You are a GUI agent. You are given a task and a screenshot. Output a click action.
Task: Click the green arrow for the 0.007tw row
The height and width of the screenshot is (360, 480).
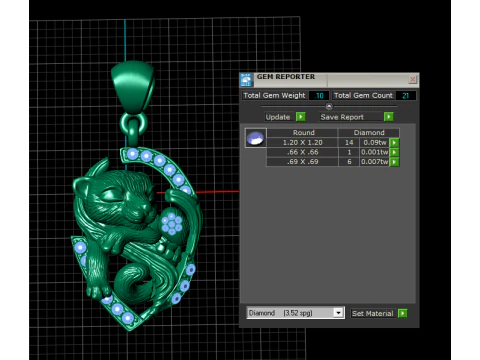394,162
